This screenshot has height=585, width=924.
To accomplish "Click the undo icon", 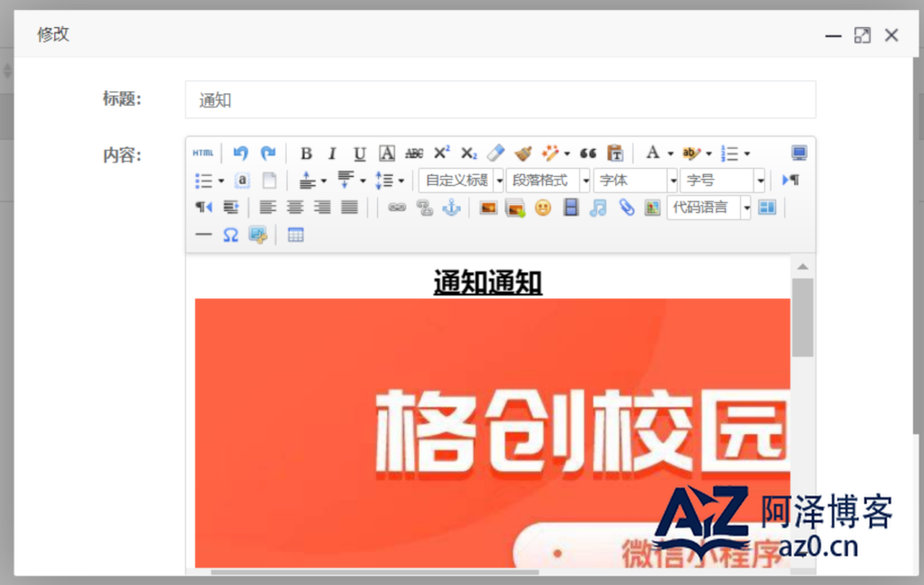I will point(240,153).
